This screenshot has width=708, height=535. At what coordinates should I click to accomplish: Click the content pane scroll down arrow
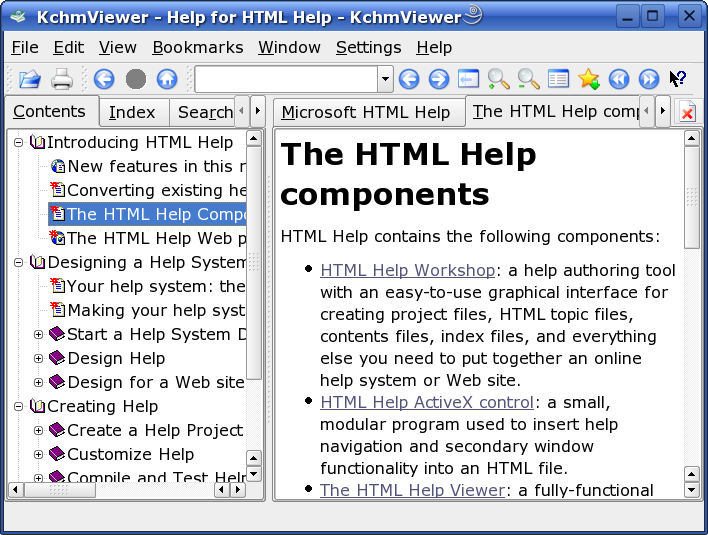tap(691, 489)
